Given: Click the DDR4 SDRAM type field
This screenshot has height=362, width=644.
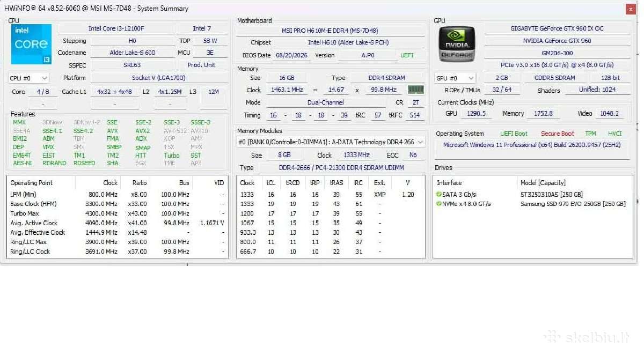Looking at the screenshot, I should point(387,78).
